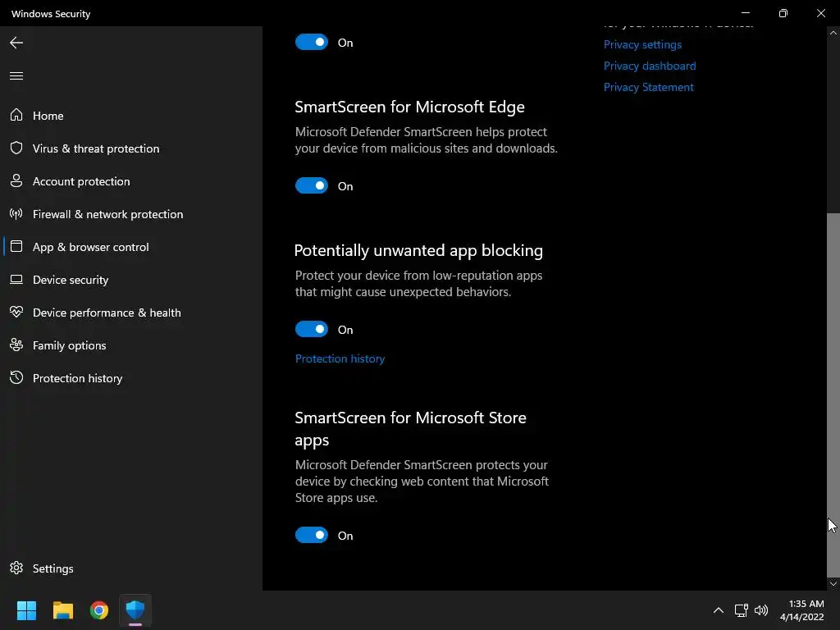Click the Settings gear icon
The width and height of the screenshot is (840, 630).
tap(16, 568)
